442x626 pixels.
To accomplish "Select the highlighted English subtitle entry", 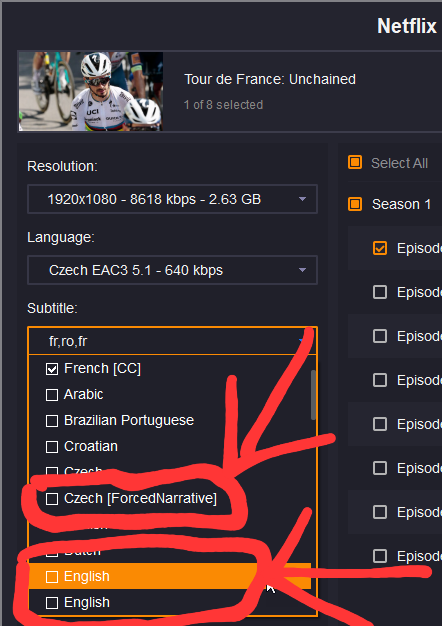I will (x=170, y=576).
